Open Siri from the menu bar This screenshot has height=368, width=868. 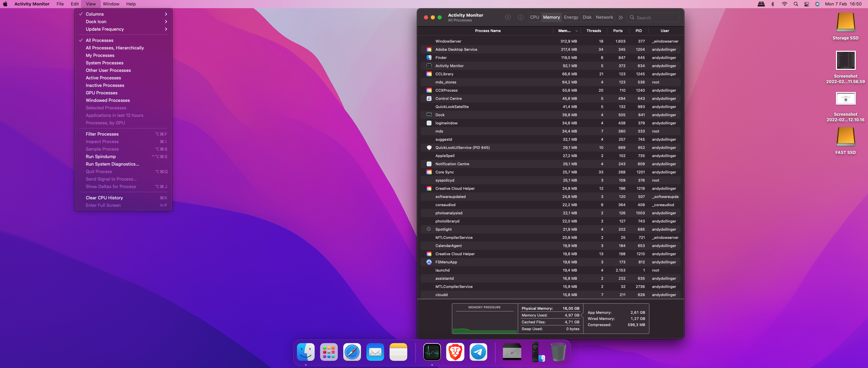tap(817, 4)
